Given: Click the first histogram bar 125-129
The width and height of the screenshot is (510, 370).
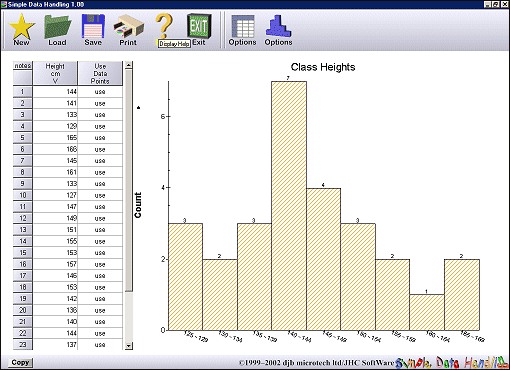Looking at the screenshot, I should [186, 277].
